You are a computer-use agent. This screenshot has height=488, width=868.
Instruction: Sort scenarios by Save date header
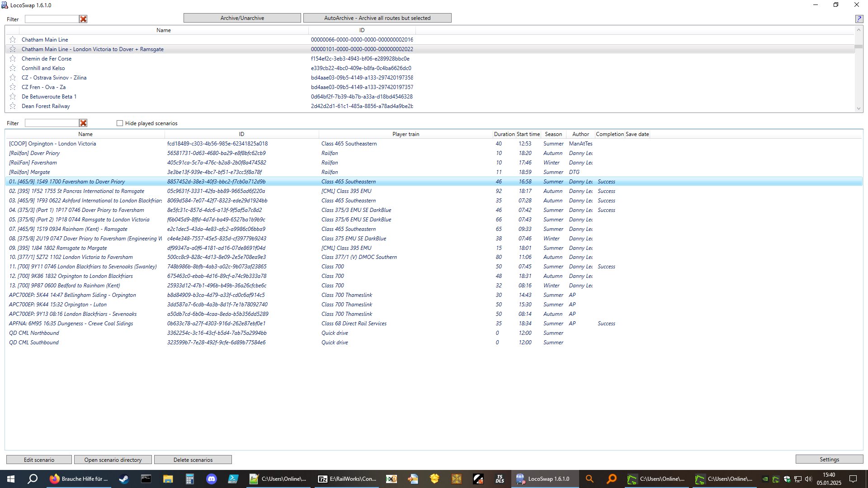coord(637,134)
